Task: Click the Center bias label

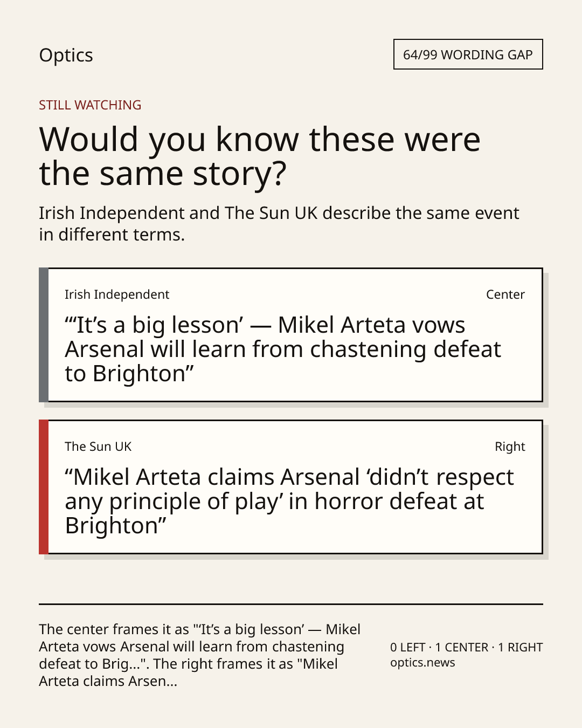Action: (505, 294)
